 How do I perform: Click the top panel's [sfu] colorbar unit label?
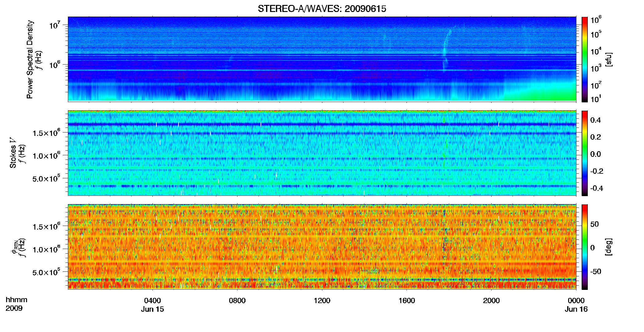(x=608, y=59)
